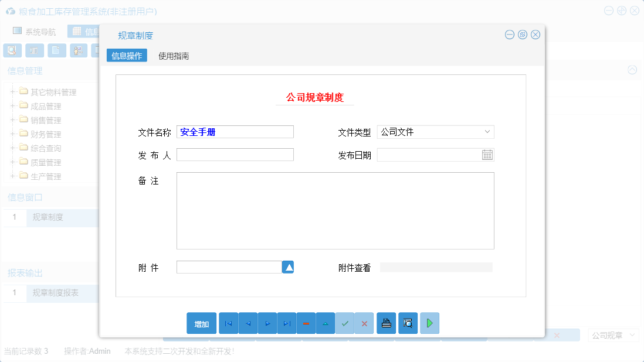
Task: Click the red delete record icon
Action: point(306,323)
